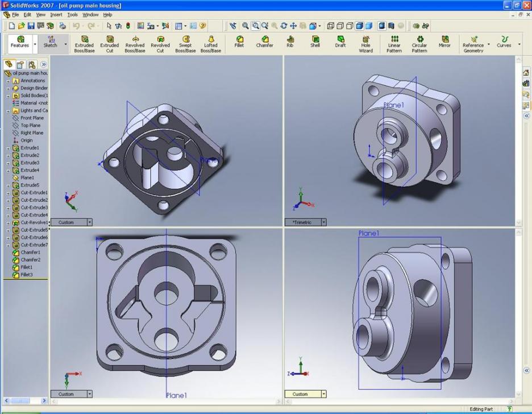Activate the Fillet feature tool
Image resolution: width=532 pixels, height=414 pixels.
(x=239, y=42)
